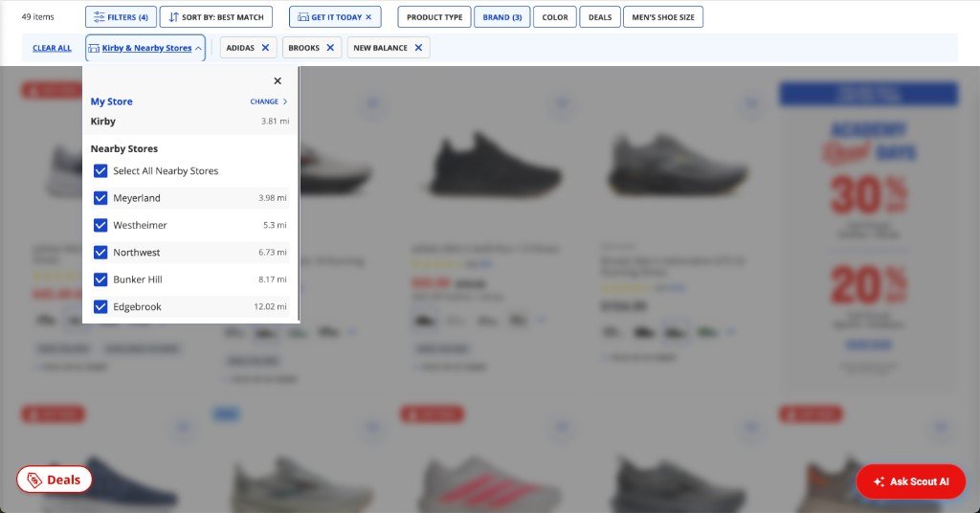Screen dimensions: 980x513
Task: Open the floating Deals button
Action: (55, 480)
